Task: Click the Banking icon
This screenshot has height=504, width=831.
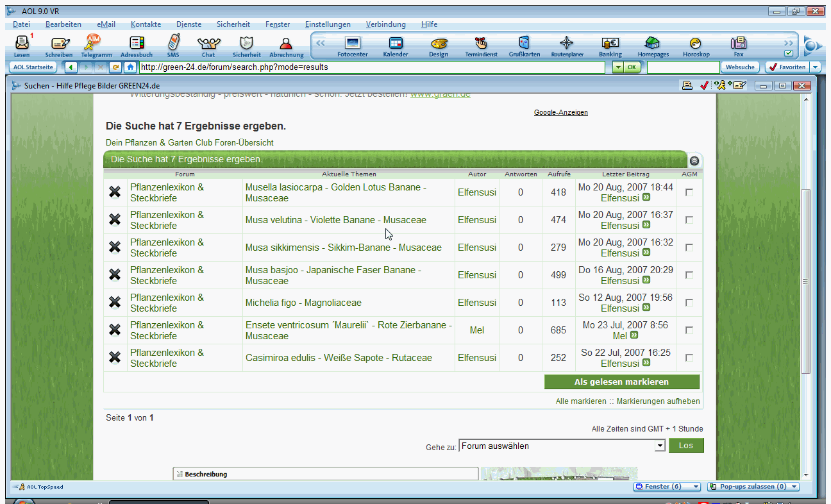Action: (610, 44)
